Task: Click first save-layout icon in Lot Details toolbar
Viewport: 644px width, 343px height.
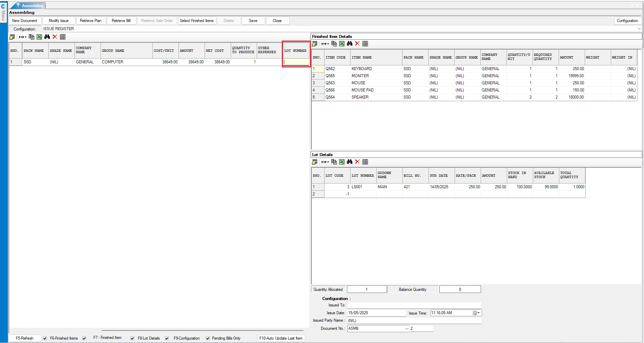Action: (x=315, y=162)
